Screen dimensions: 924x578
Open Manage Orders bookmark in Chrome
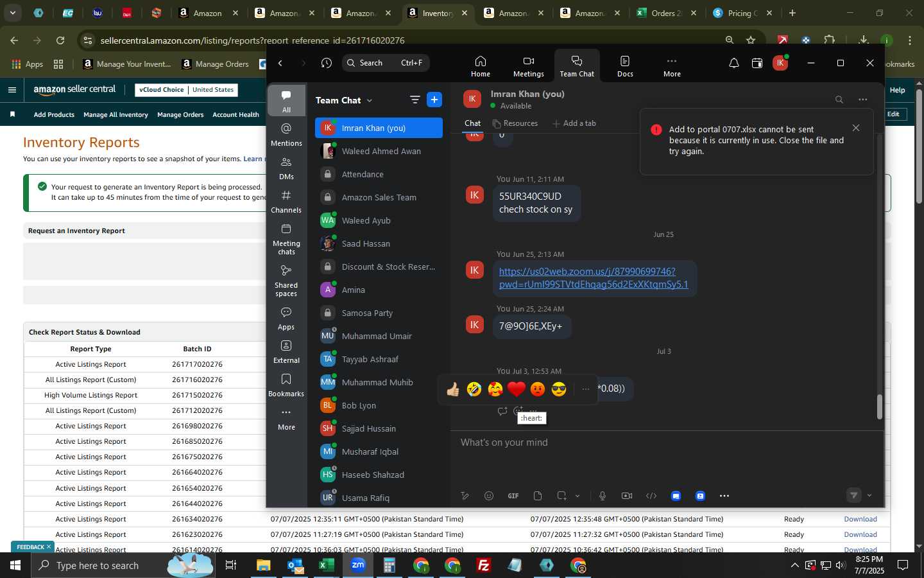tap(215, 64)
